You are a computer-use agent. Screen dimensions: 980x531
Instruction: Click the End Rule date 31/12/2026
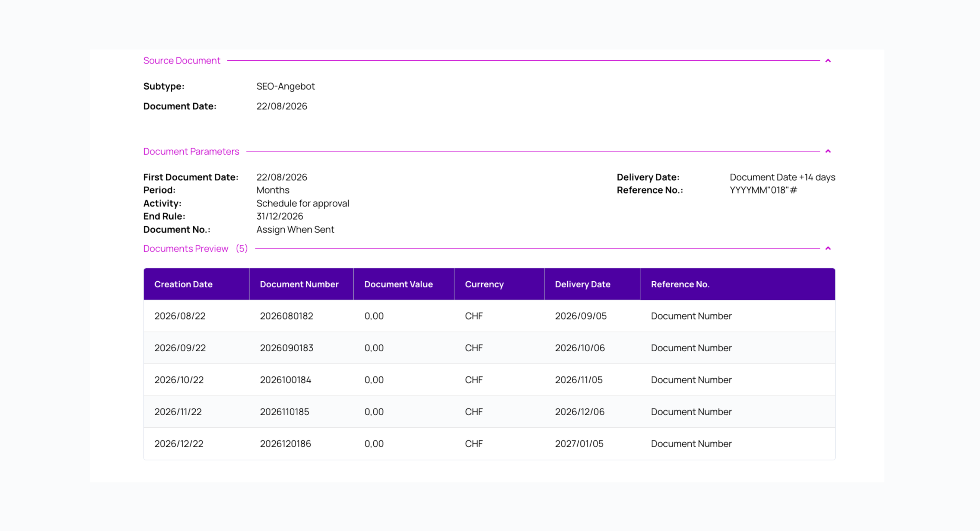(x=279, y=216)
